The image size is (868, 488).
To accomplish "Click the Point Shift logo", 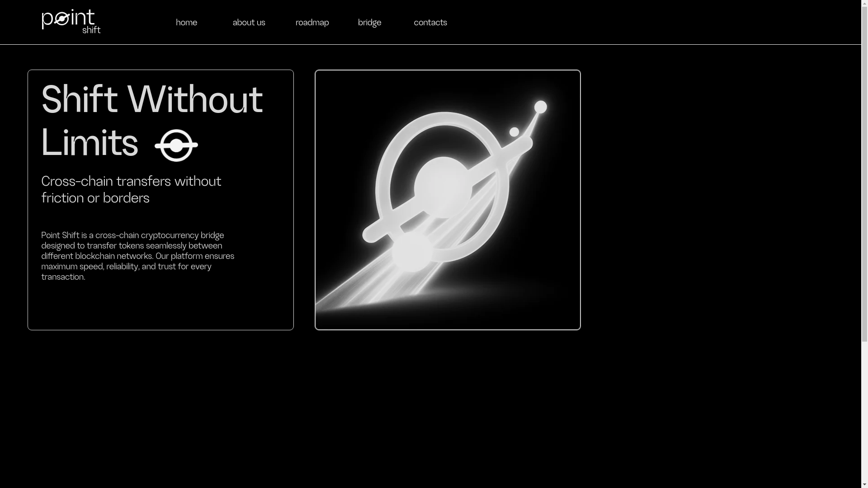I will click(x=71, y=21).
